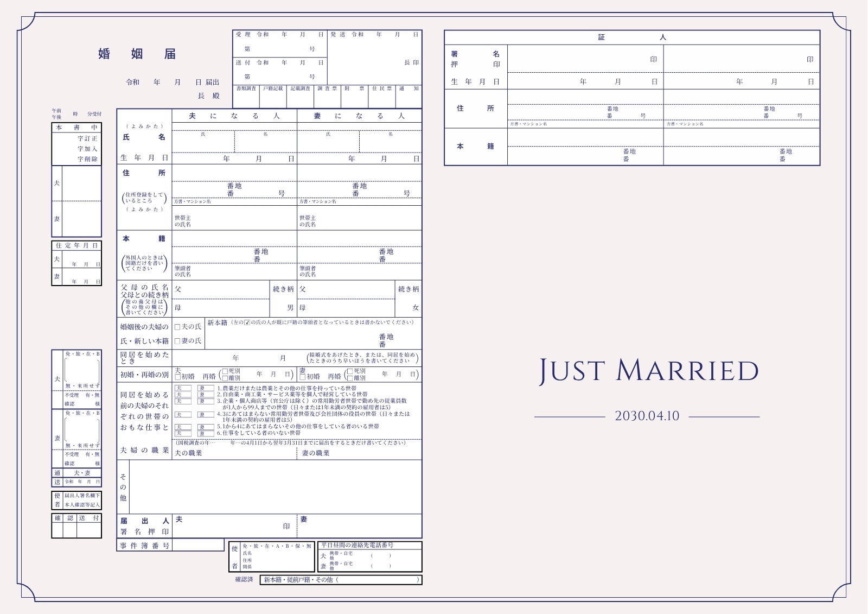
Task: Click the wife's 名 (given name) field
Action: (x=391, y=142)
